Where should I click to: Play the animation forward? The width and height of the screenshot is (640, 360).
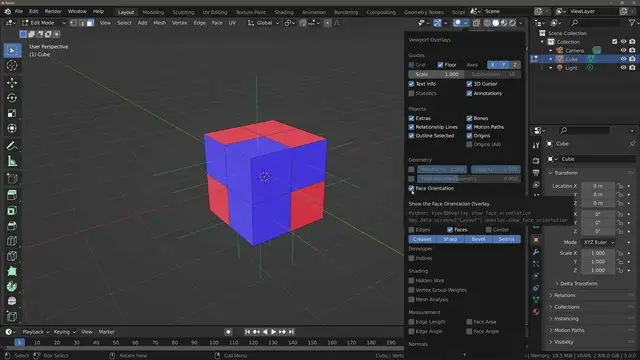(x=273, y=332)
